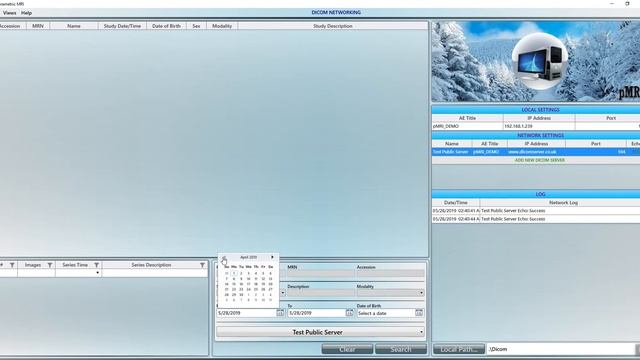The height and width of the screenshot is (360, 640).
Task: Sort by the Study Date/Time column header
Action: pyautogui.click(x=122, y=26)
